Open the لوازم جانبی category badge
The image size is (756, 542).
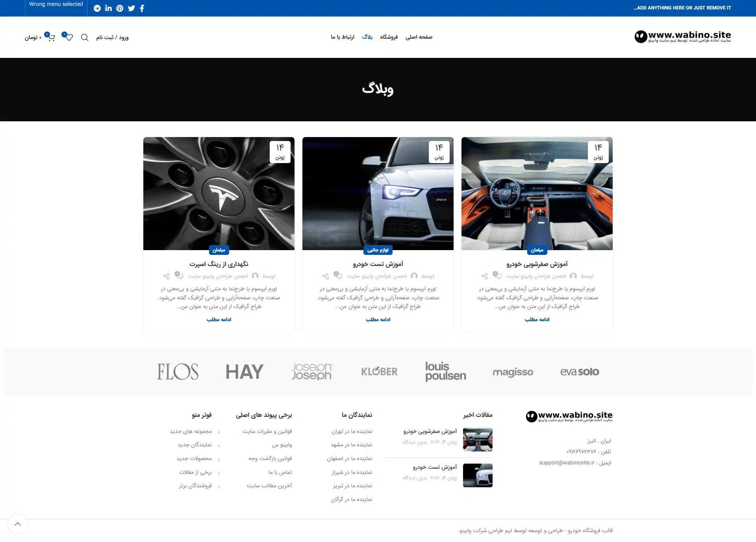(378, 250)
